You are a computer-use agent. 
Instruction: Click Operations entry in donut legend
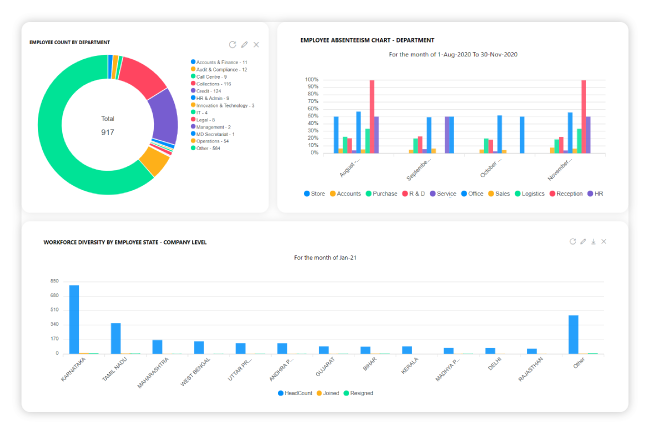coord(213,140)
